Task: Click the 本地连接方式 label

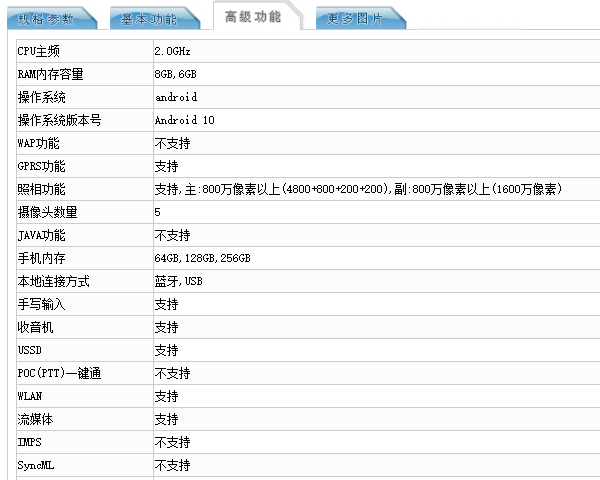Action: point(53,281)
